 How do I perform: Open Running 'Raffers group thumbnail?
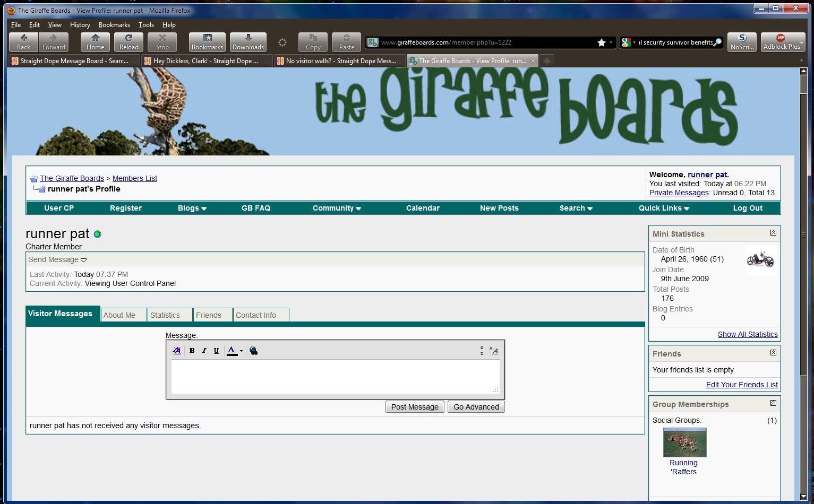click(x=684, y=442)
